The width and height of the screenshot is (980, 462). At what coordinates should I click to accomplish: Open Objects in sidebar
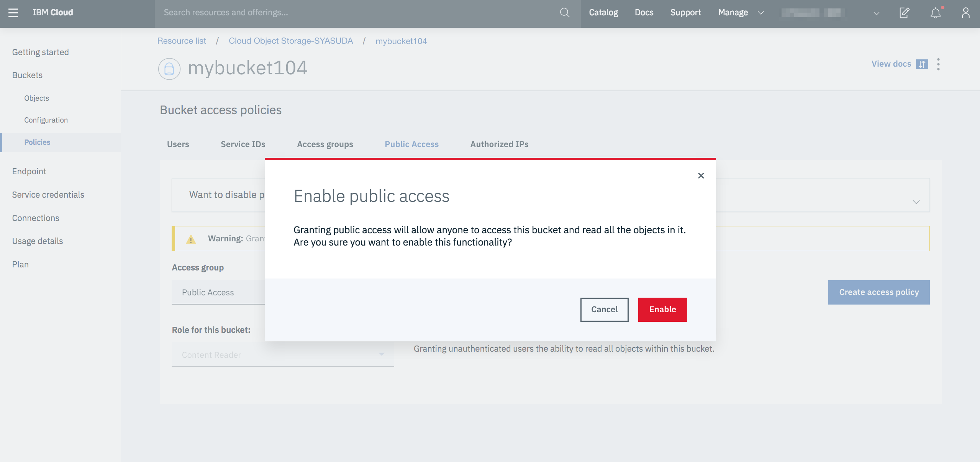point(37,98)
